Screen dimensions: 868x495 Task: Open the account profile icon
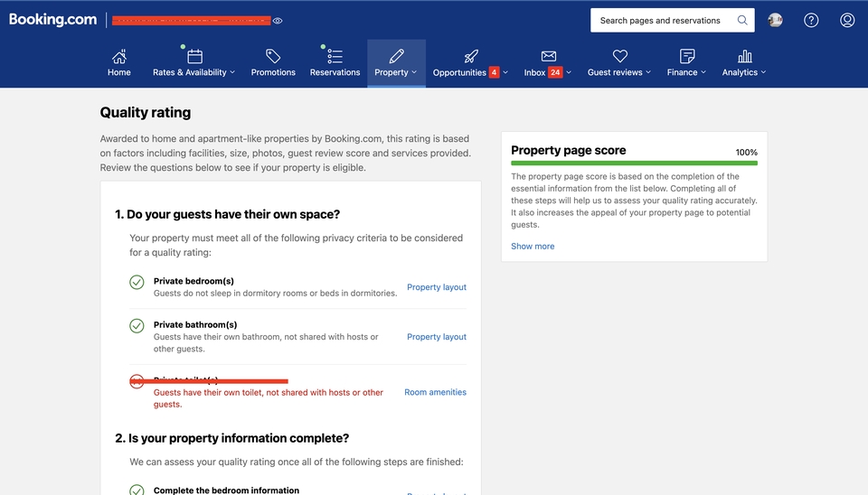(x=847, y=21)
